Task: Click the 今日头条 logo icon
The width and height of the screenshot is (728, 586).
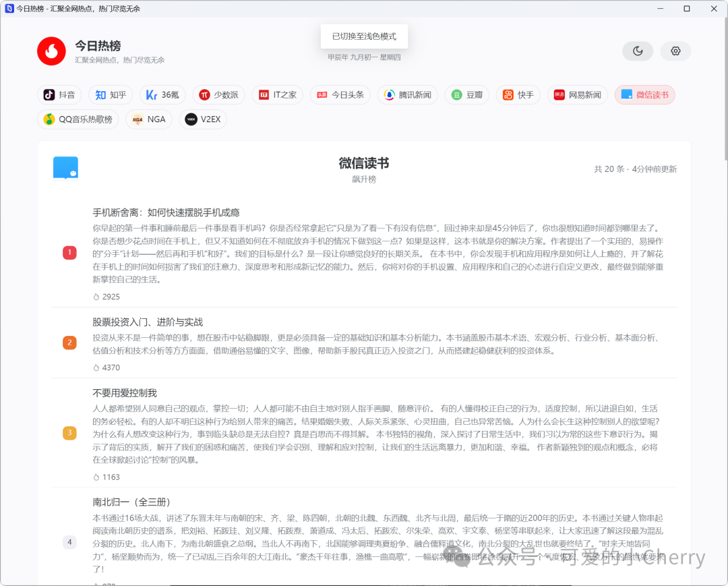Action: 322,94
